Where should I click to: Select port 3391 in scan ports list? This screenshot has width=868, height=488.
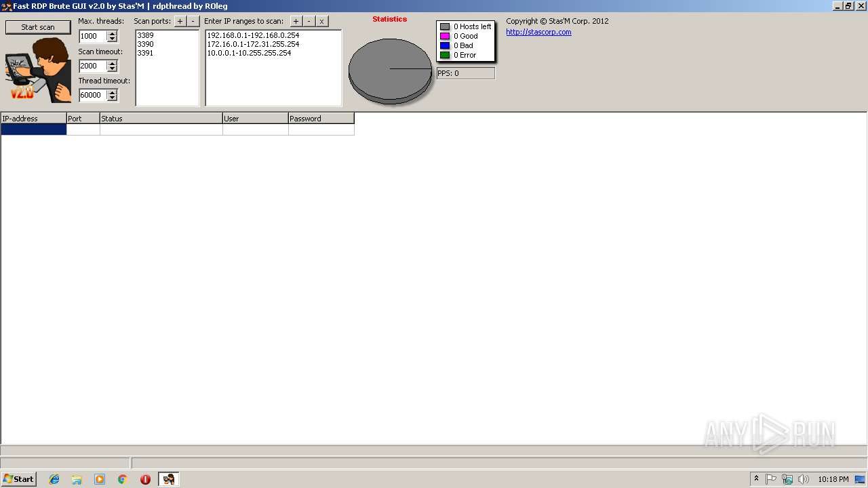click(x=145, y=53)
